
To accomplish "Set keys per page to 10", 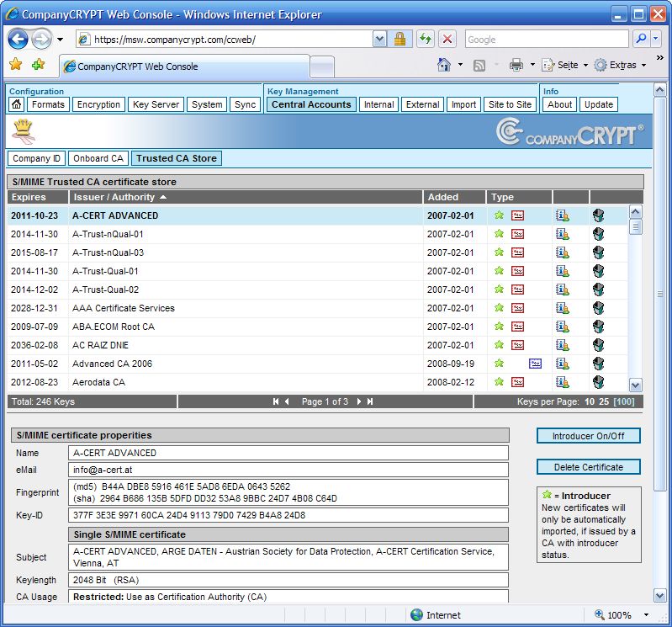I will (x=590, y=401).
